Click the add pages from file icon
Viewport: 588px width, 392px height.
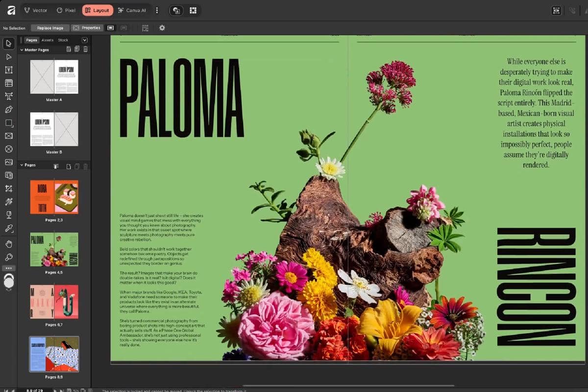56,166
